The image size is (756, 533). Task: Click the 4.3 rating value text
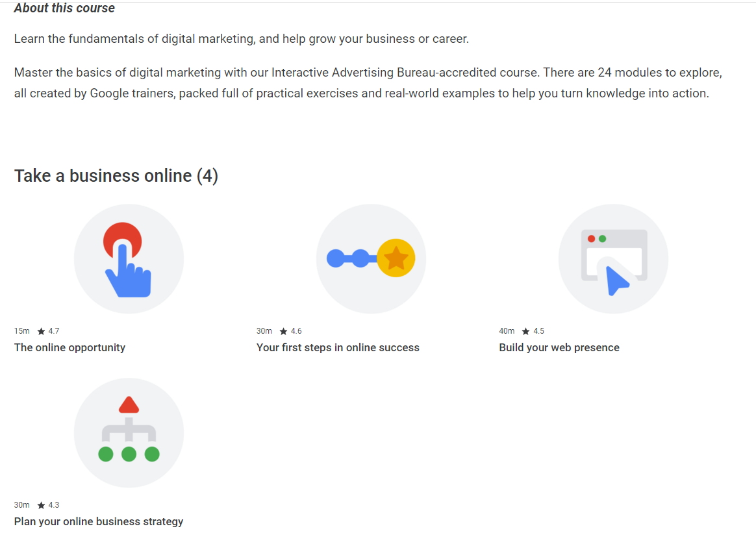(x=55, y=504)
